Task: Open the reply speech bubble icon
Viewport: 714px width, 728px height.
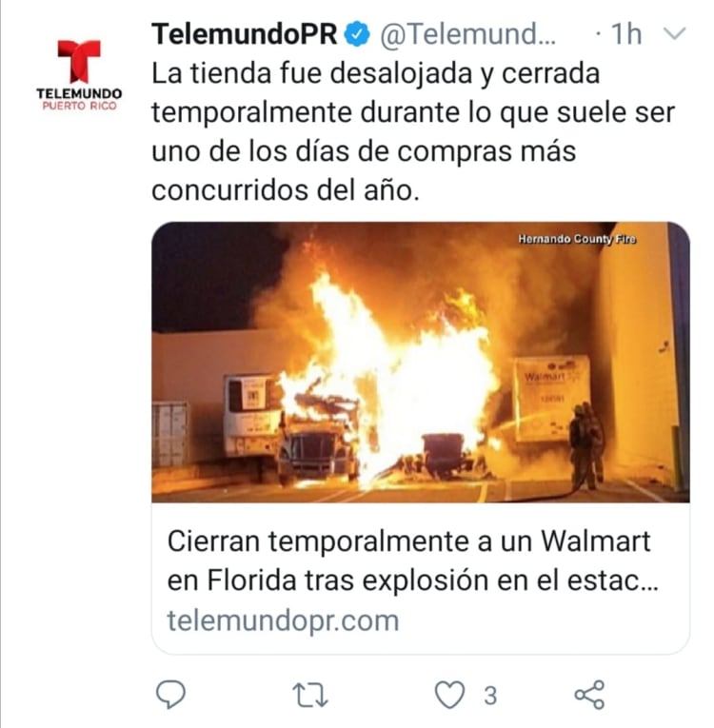Action: click(170, 694)
